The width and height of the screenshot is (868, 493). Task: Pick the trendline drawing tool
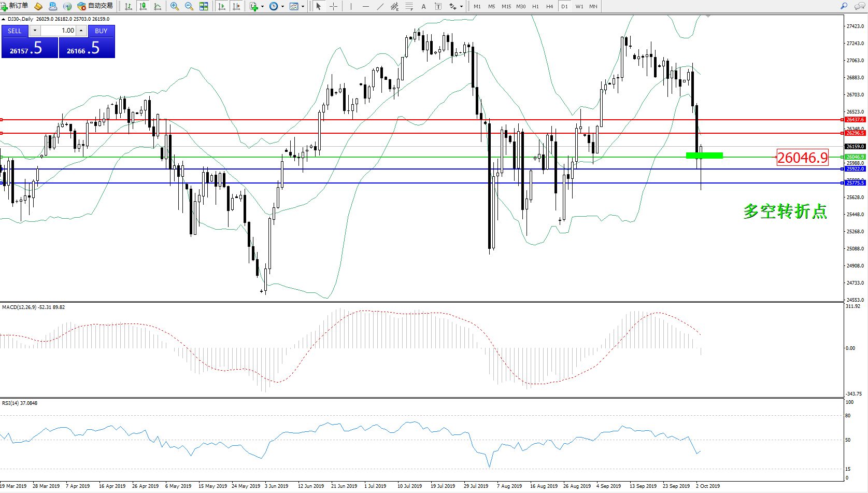pos(380,6)
